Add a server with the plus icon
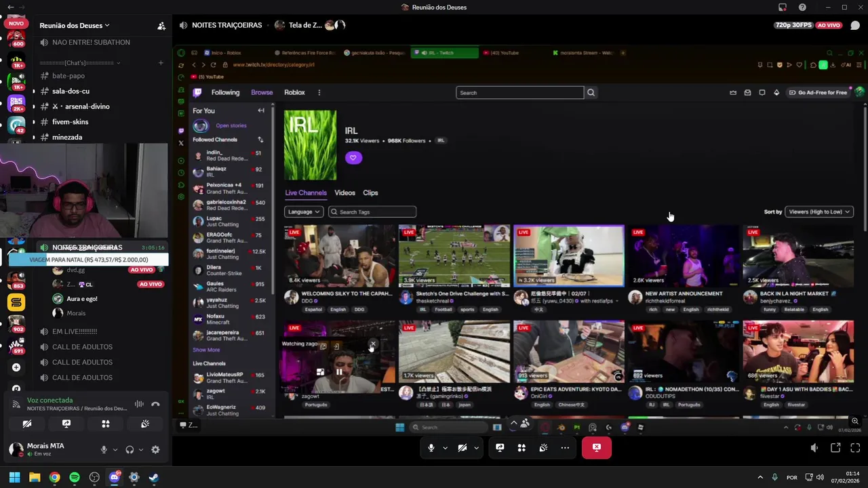This screenshot has width=868, height=488. point(16,367)
